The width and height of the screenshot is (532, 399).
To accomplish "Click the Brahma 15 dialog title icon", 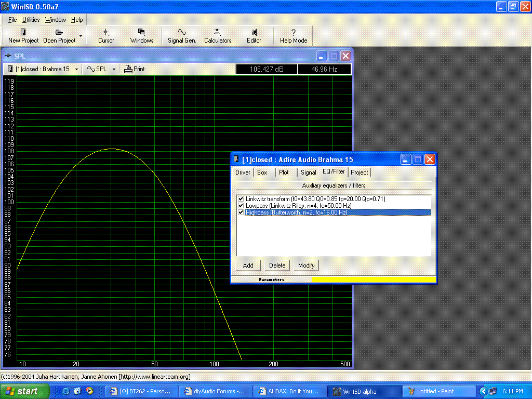I will point(236,159).
